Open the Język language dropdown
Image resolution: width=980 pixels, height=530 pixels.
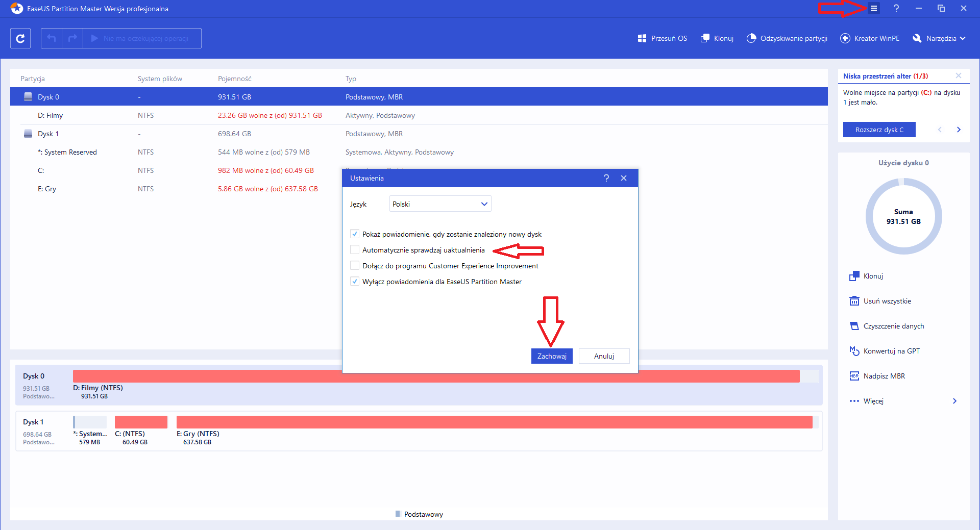pyautogui.click(x=440, y=204)
